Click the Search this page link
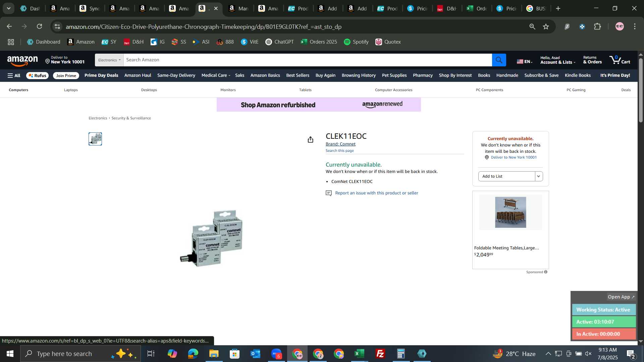 (x=339, y=151)
